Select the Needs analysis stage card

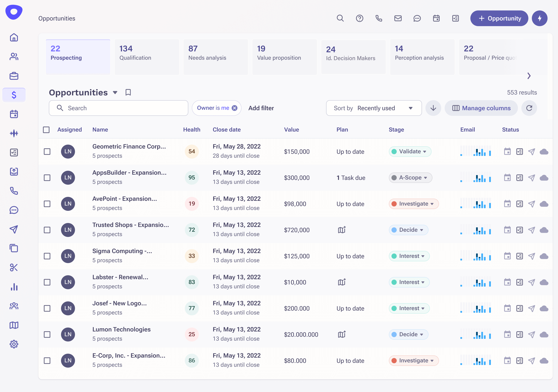[216, 57]
